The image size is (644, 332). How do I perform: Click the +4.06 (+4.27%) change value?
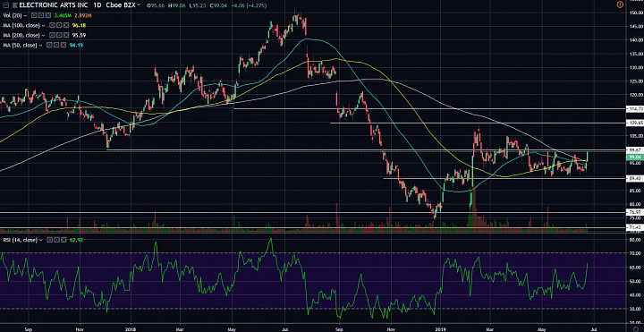click(x=249, y=5)
